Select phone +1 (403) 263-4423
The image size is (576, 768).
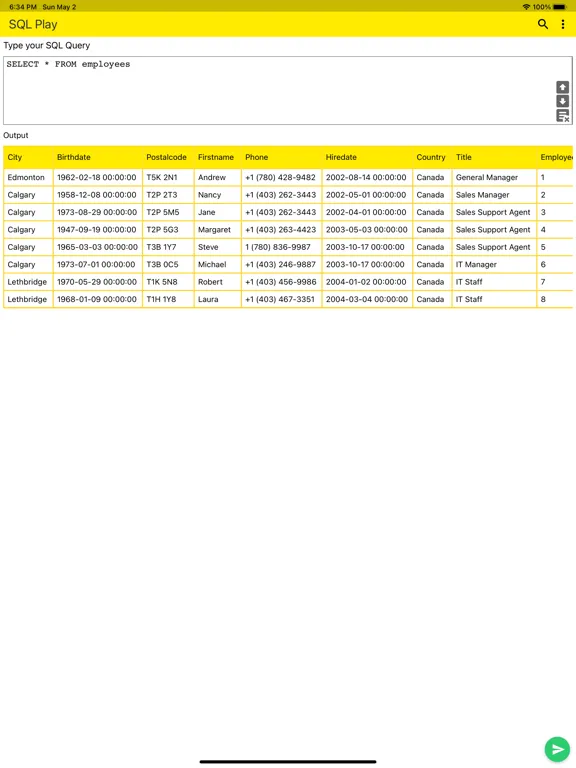(x=282, y=230)
